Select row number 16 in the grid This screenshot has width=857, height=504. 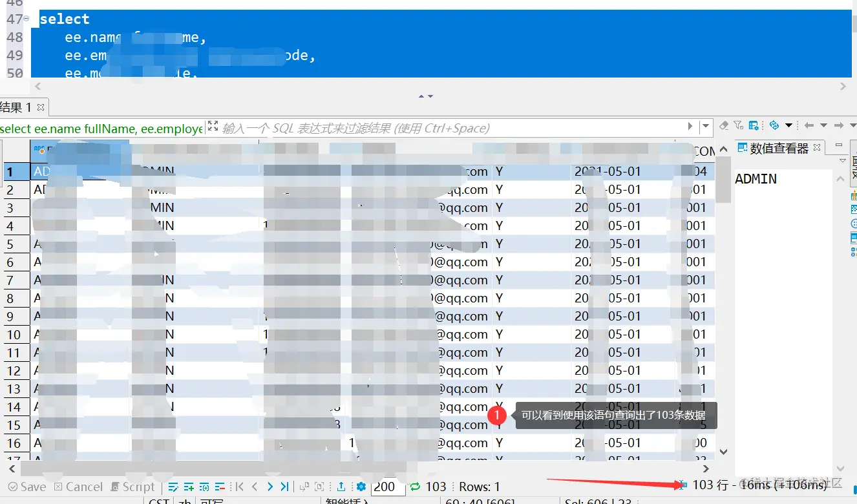(14, 443)
